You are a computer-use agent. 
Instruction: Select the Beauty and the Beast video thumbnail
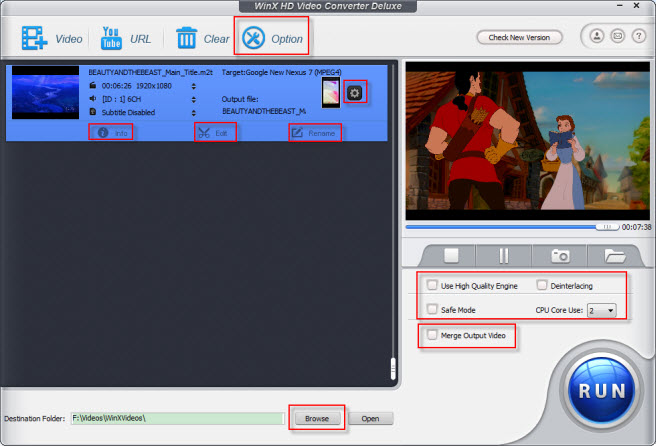[x=45, y=92]
